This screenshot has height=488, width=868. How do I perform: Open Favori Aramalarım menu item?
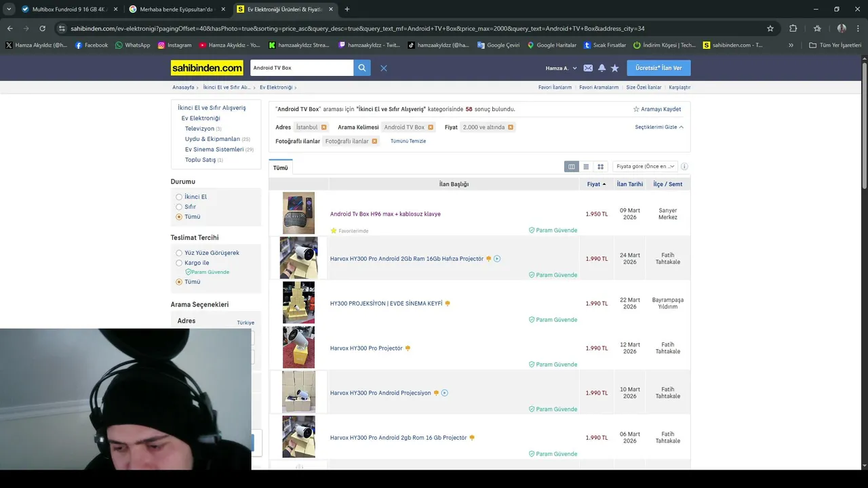coord(599,87)
